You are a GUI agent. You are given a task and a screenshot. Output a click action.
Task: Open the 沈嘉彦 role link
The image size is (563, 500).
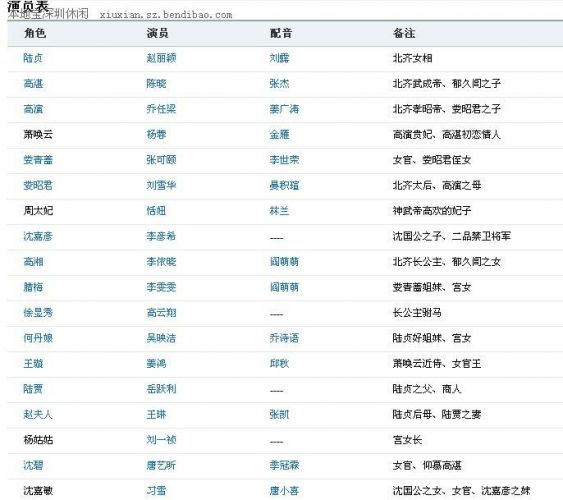point(38,236)
